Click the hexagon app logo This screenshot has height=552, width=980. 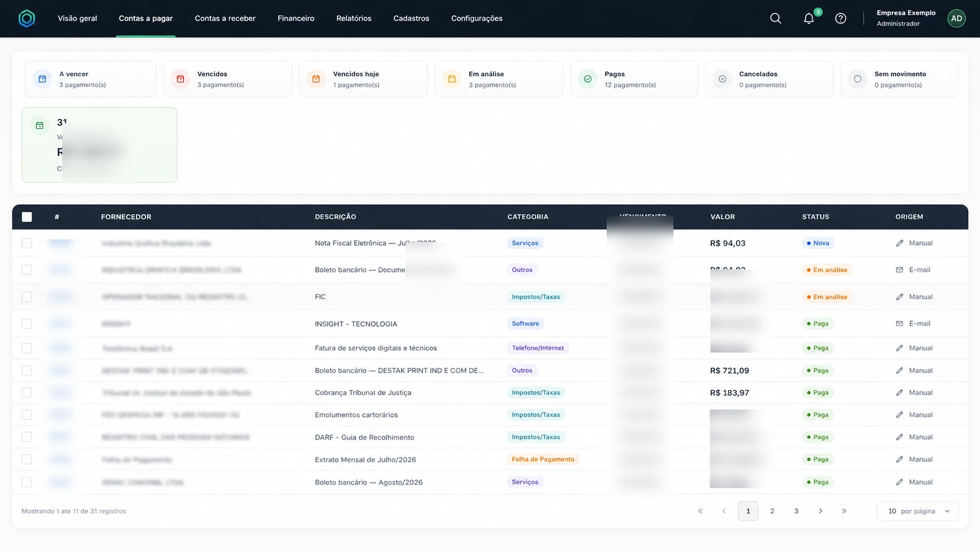coord(27,18)
